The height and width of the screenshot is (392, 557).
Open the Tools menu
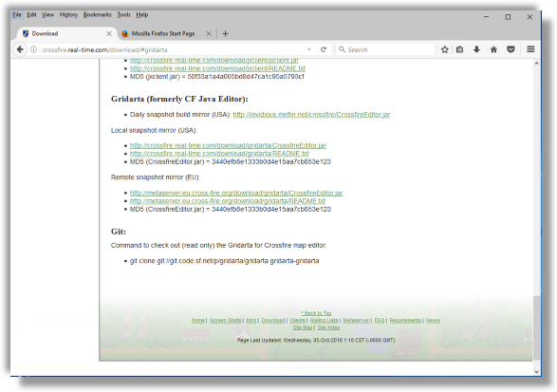(124, 14)
